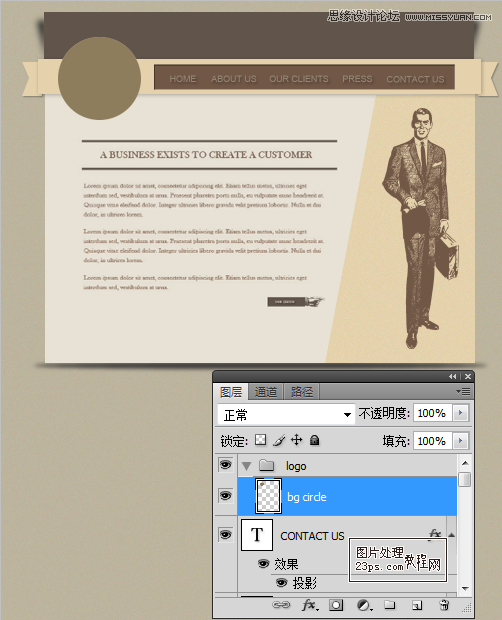
Task: Open Layers panel options menu
Action: pos(463,391)
